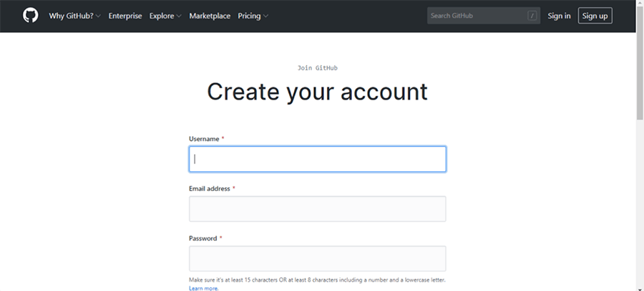Screen dimensions: 644x291
Task: Click the scrollbar up arrow
Action: (640, 4)
